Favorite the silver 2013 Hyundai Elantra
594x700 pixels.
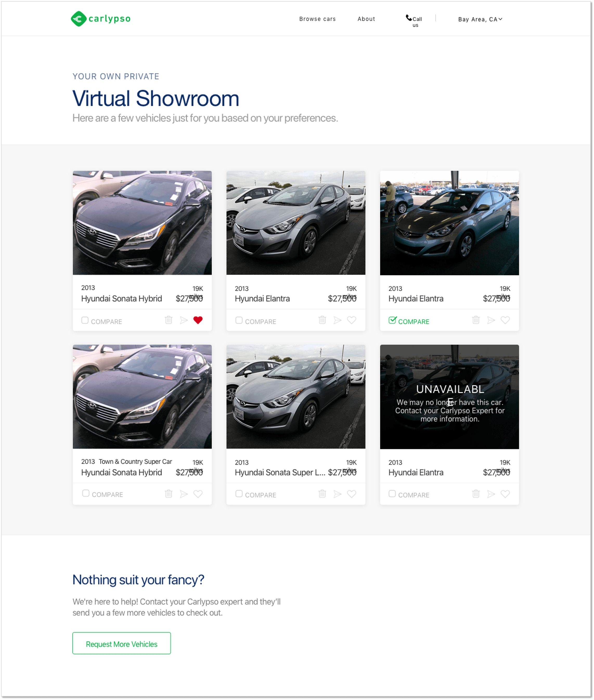click(352, 320)
